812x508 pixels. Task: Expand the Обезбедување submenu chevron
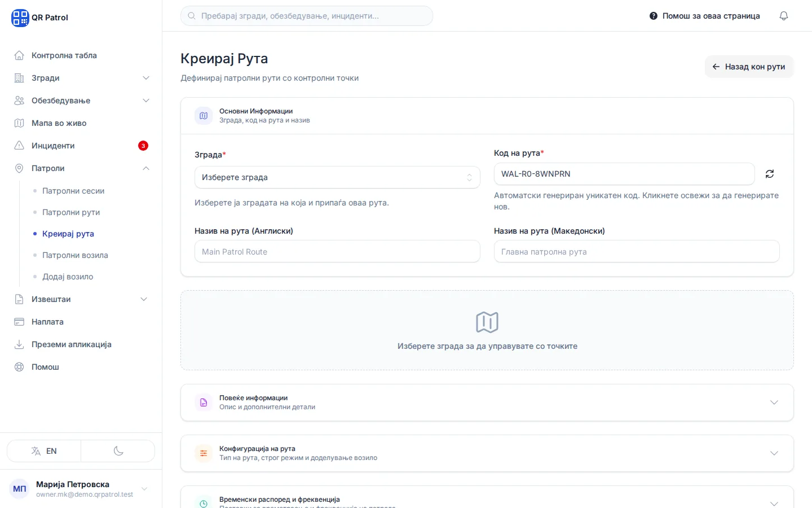146,100
